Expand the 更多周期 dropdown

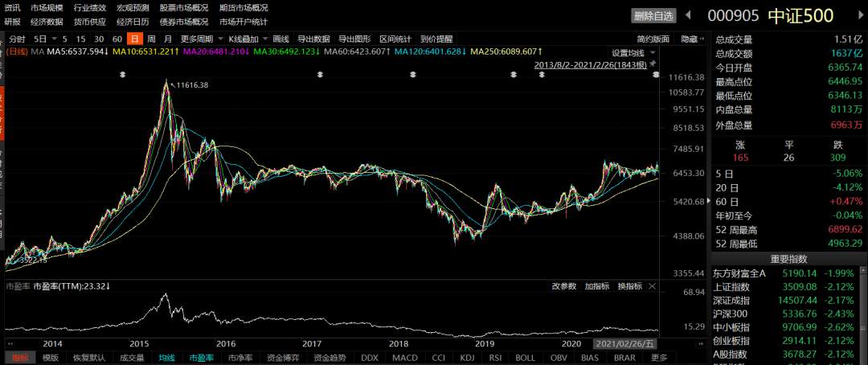219,39
